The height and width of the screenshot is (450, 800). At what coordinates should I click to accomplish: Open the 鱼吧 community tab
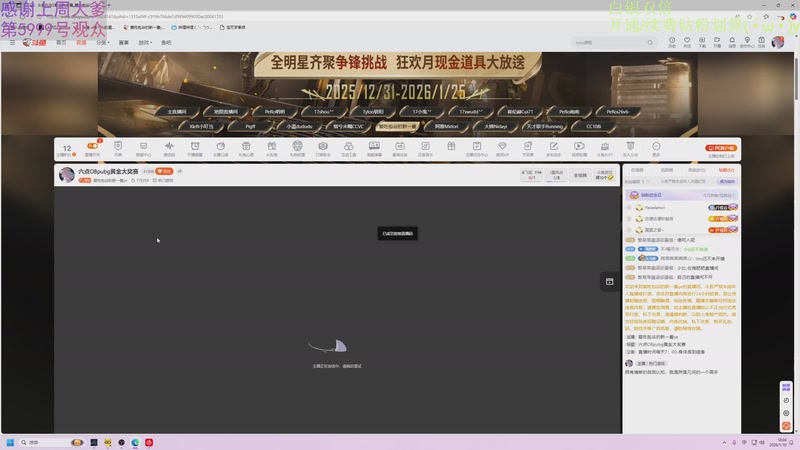[x=166, y=43]
